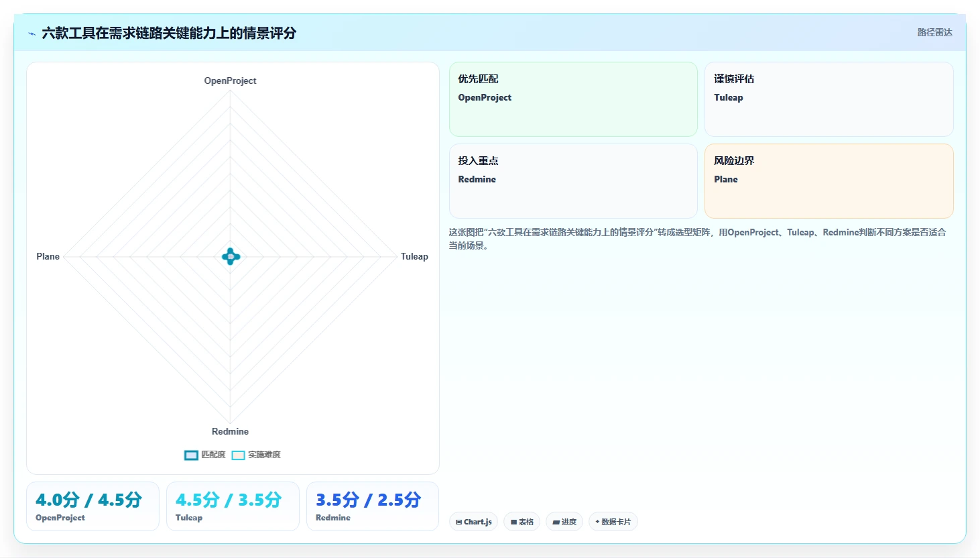Image resolution: width=980 pixels, height=558 pixels.
Task: Open the 投入重点 Redmine card
Action: click(573, 181)
